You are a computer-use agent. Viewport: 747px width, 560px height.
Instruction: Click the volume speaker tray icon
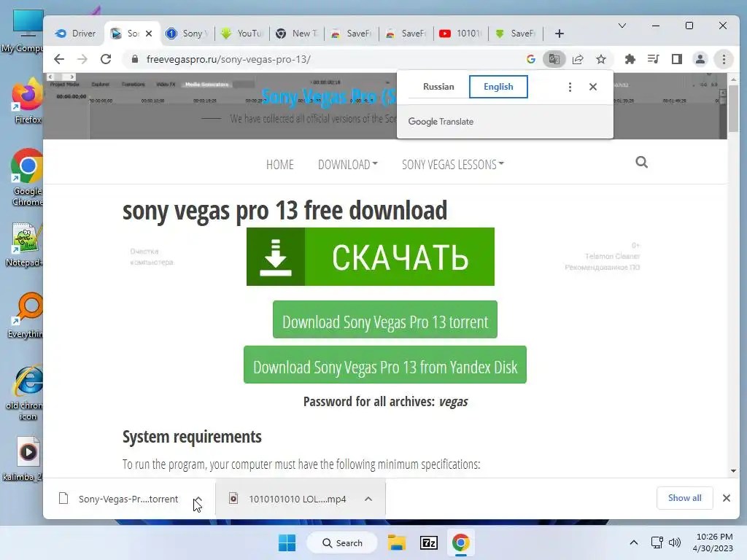coord(675,542)
